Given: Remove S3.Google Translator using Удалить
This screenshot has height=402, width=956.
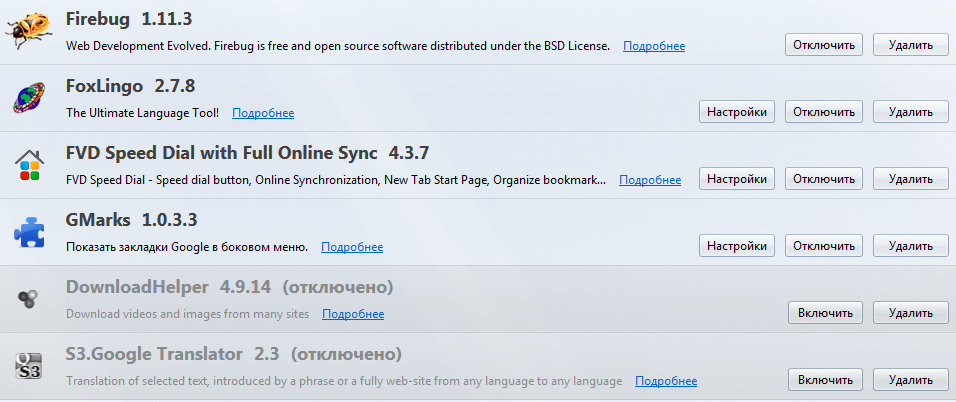Looking at the screenshot, I should click(911, 380).
